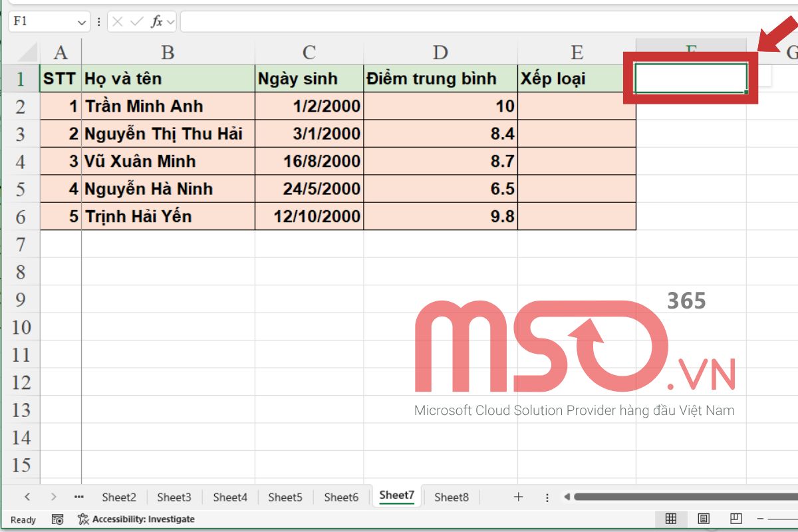Select cell 'Nguyễn Thị Thu Hải'
Viewport: 798px width, 532px height.
tap(168, 134)
